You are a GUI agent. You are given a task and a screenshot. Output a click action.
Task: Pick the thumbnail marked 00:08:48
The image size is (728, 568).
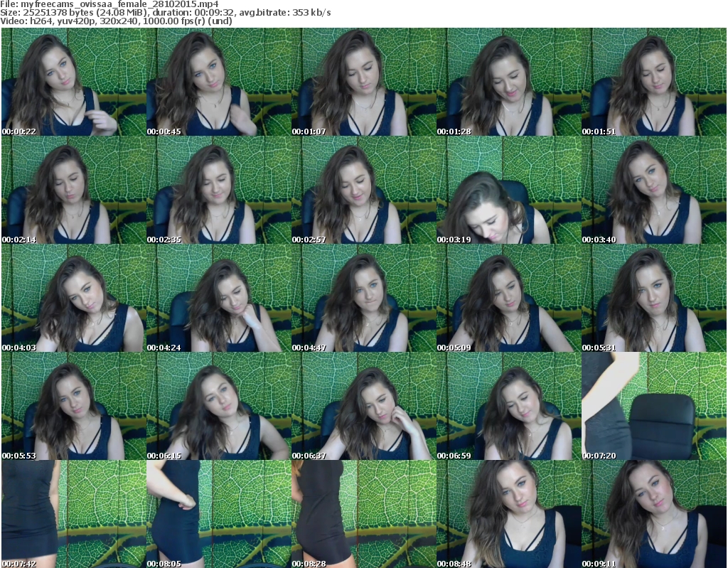[x=509, y=514]
